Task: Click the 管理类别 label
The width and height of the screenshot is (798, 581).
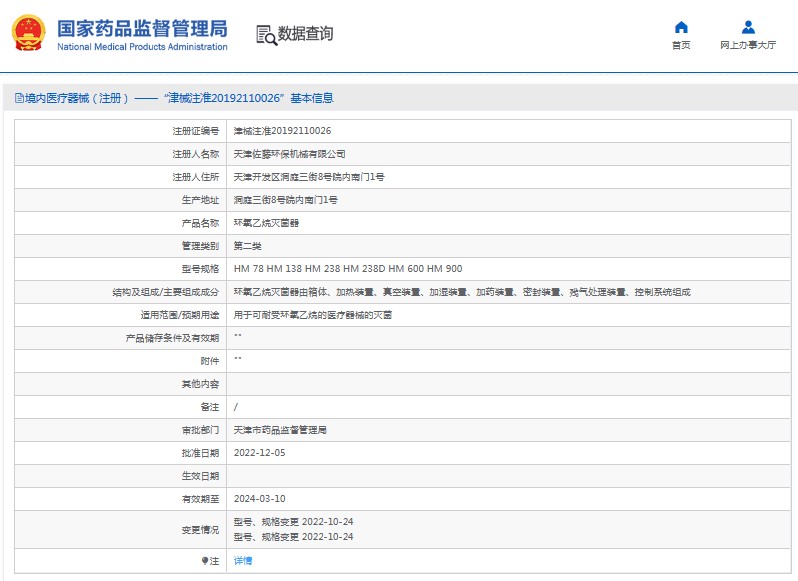Action: (201, 246)
